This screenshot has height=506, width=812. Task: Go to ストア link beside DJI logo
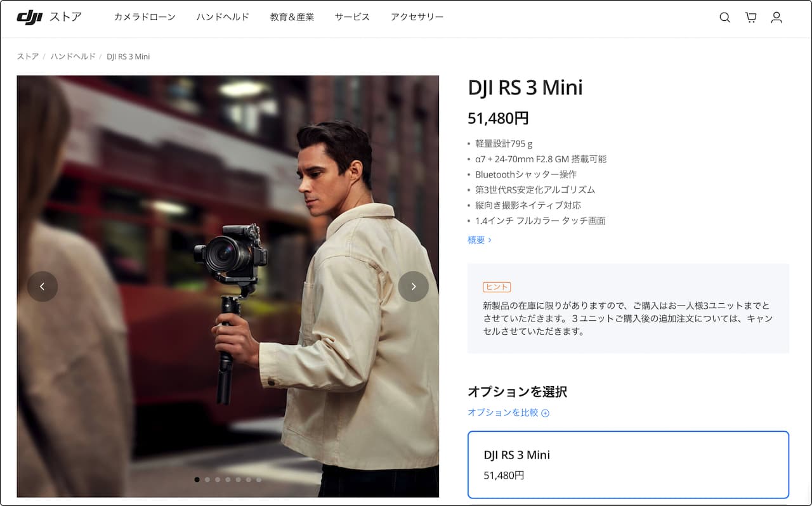(65, 17)
